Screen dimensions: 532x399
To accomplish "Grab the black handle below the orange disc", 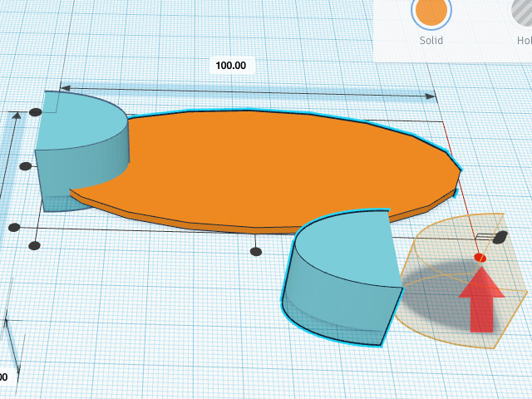I will tap(256, 251).
